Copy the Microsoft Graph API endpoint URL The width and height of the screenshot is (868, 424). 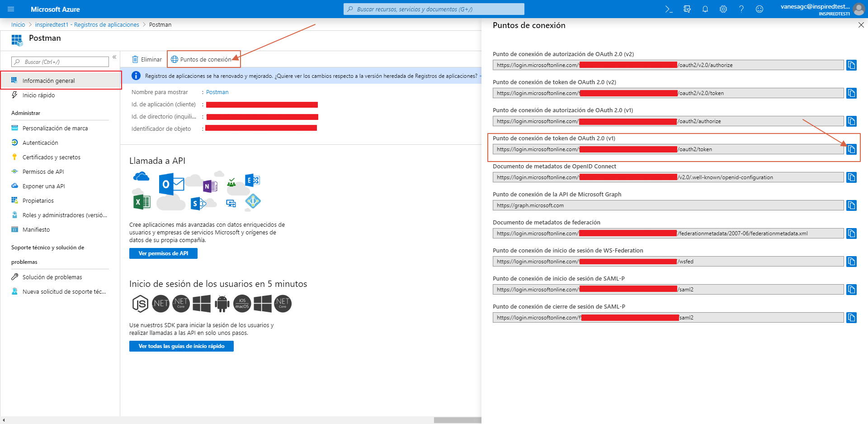tap(851, 205)
